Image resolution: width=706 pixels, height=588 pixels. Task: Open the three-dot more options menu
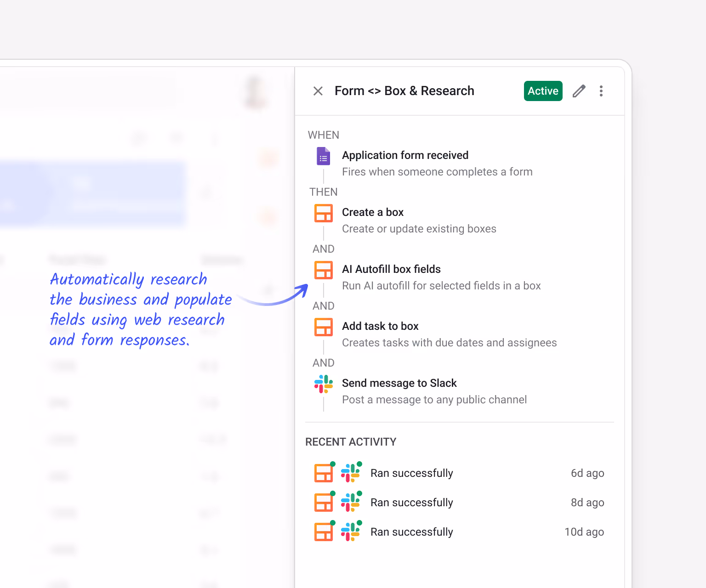pos(601,91)
